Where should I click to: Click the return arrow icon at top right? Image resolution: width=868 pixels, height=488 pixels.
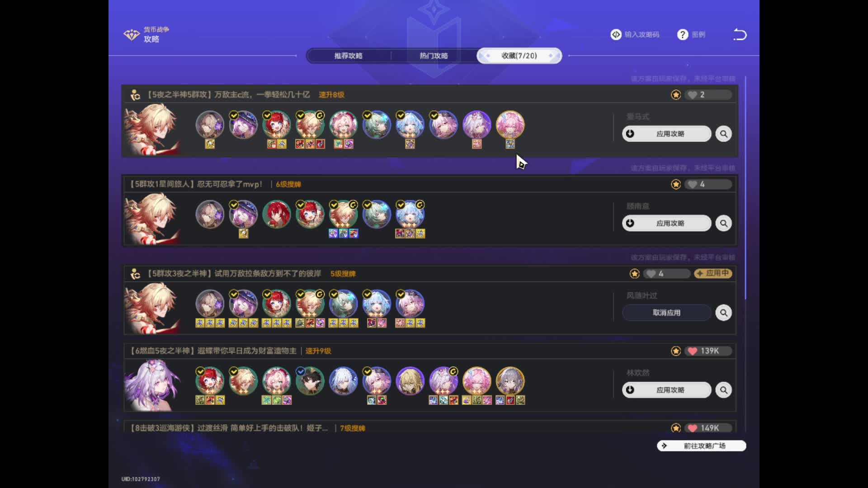click(x=740, y=34)
